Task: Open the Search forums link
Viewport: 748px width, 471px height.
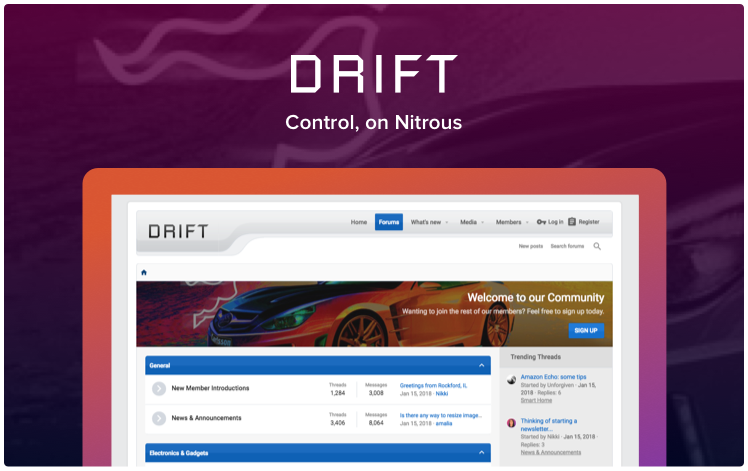Action: tap(567, 246)
